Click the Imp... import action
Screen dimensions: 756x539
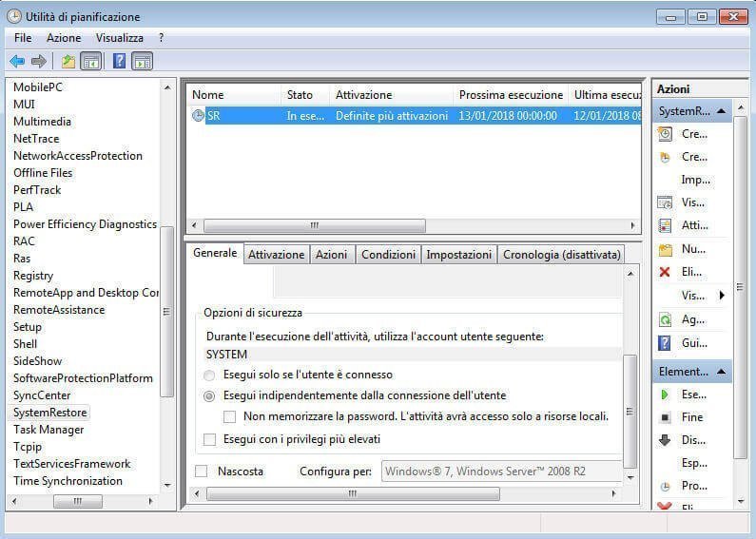click(695, 180)
